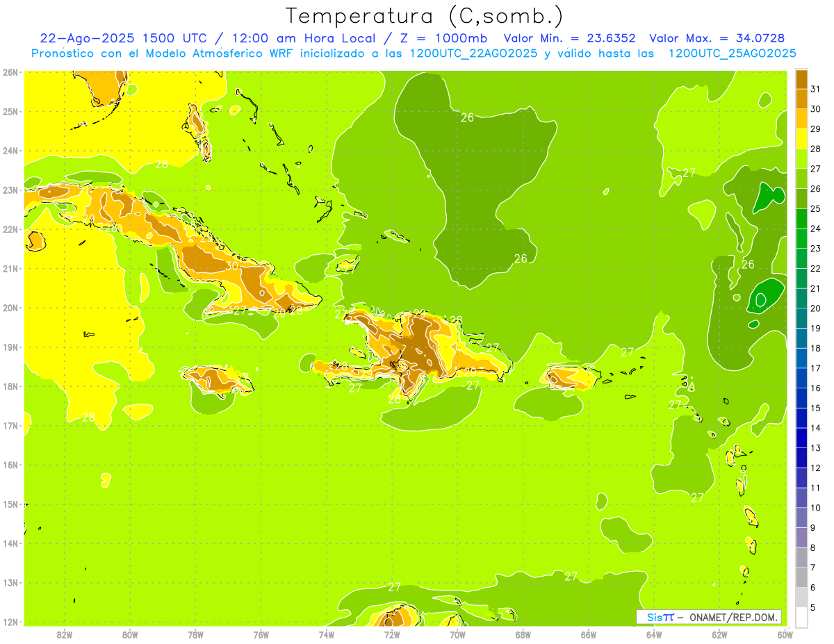Click the '12' label on color legend
This screenshot has height=644, width=834.
[x=815, y=468]
